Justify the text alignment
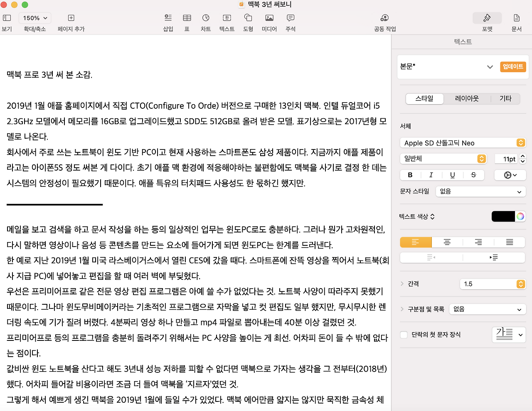This screenshot has height=411, width=532. (x=510, y=242)
